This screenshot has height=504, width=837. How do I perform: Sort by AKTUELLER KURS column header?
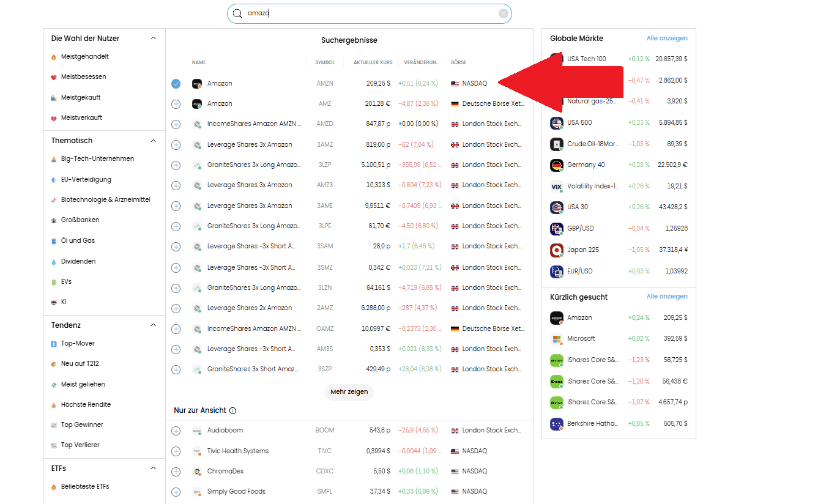point(373,62)
